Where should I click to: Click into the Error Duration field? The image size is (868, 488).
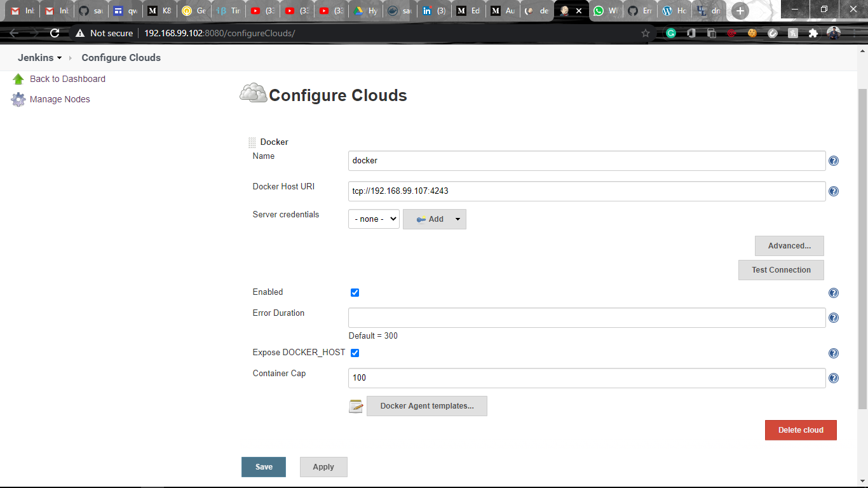(587, 318)
